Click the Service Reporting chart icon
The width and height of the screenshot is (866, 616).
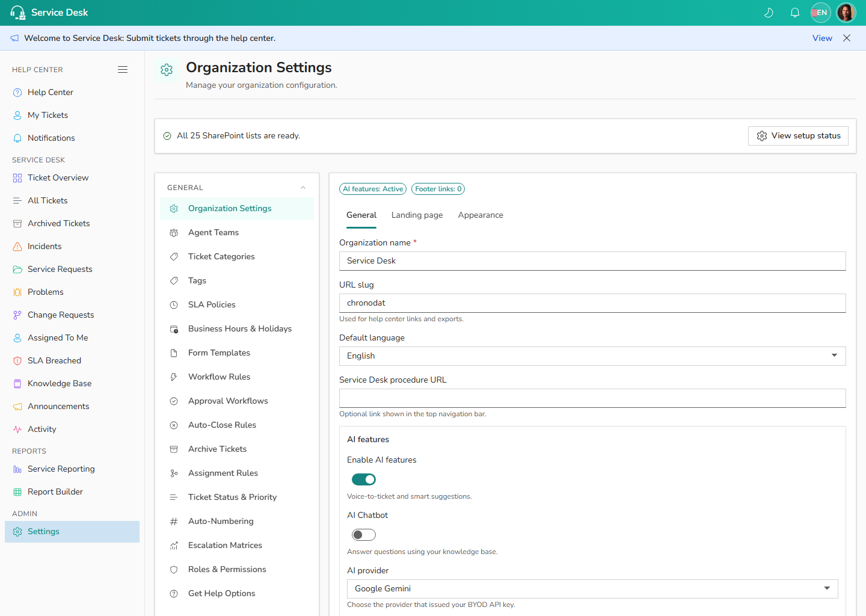(17, 469)
